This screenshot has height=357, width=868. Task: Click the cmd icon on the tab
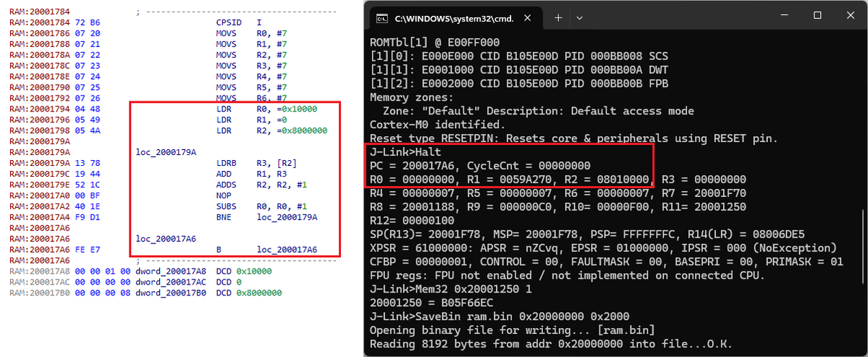click(x=382, y=18)
